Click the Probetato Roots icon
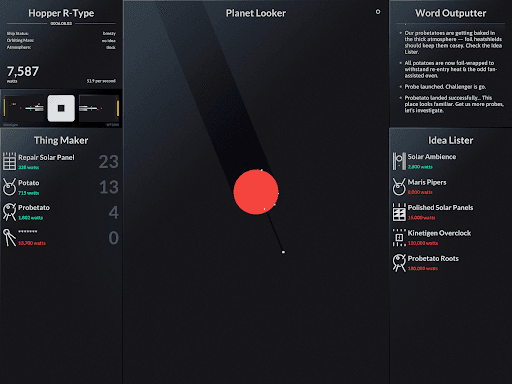This screenshot has height=384, width=512. coord(399,263)
